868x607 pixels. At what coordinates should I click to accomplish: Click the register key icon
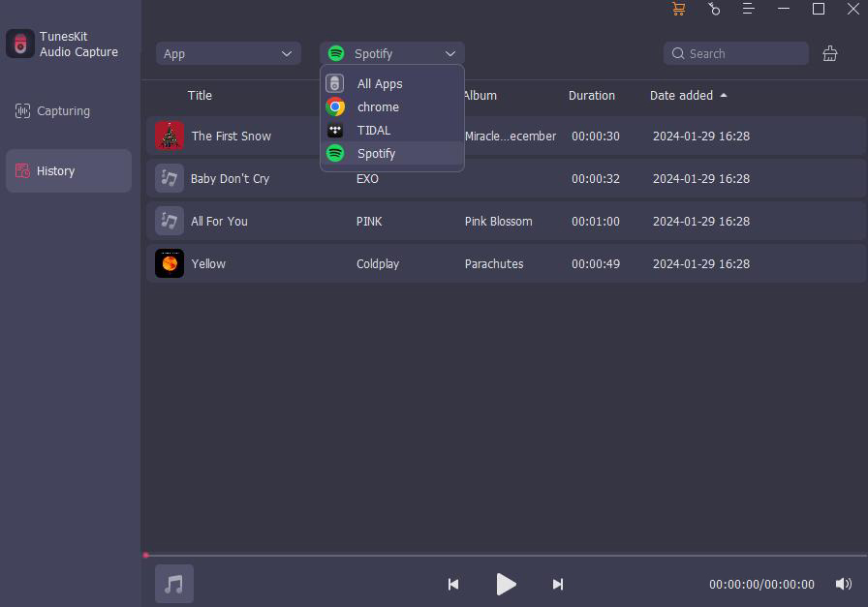(x=714, y=9)
